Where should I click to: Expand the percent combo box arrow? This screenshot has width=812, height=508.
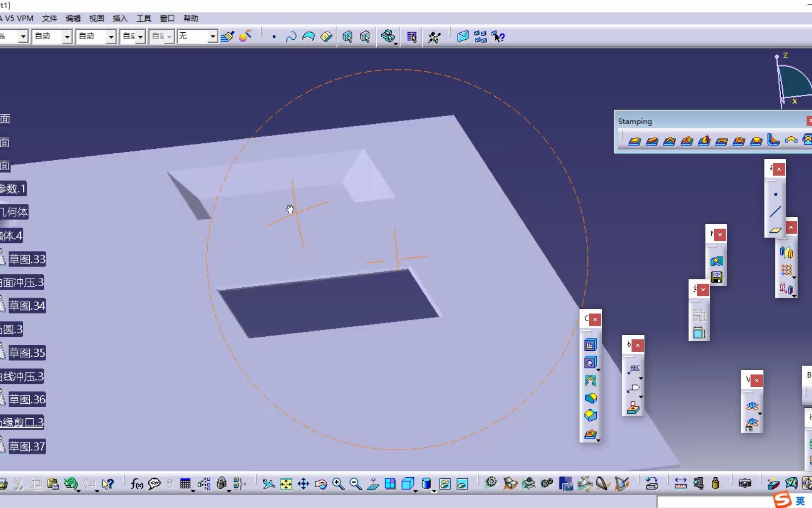tap(23, 36)
